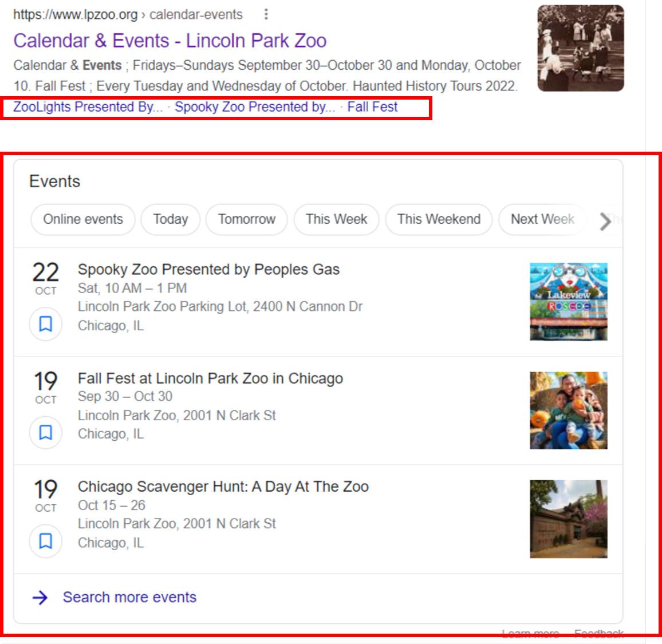Select the Today filter chip
This screenshot has width=662, height=644.
click(171, 219)
